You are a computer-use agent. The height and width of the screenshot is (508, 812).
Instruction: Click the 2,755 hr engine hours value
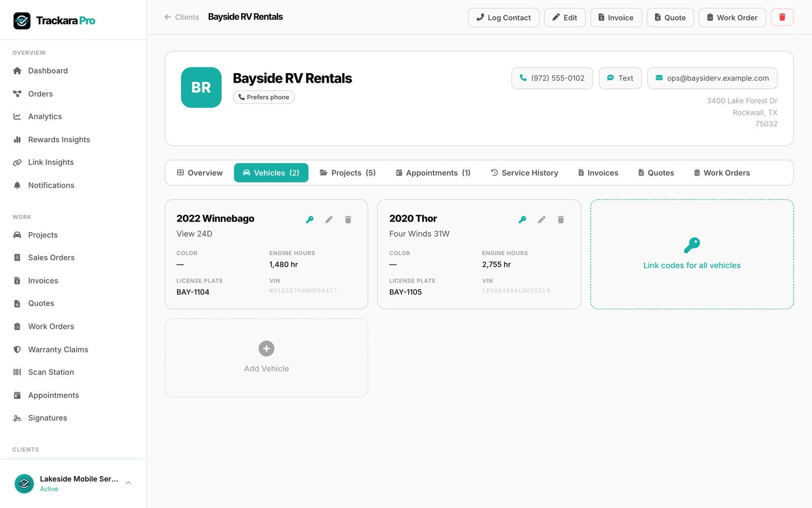pyautogui.click(x=496, y=264)
